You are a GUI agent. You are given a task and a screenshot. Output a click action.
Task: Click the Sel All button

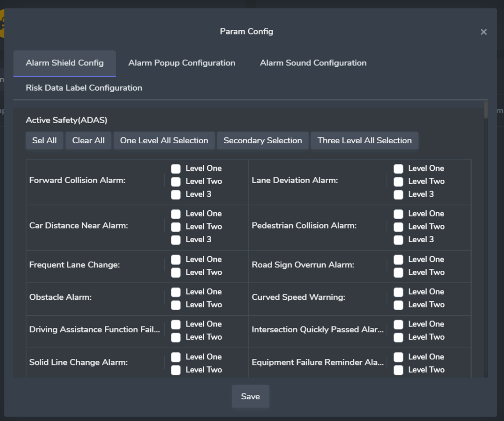(x=44, y=140)
